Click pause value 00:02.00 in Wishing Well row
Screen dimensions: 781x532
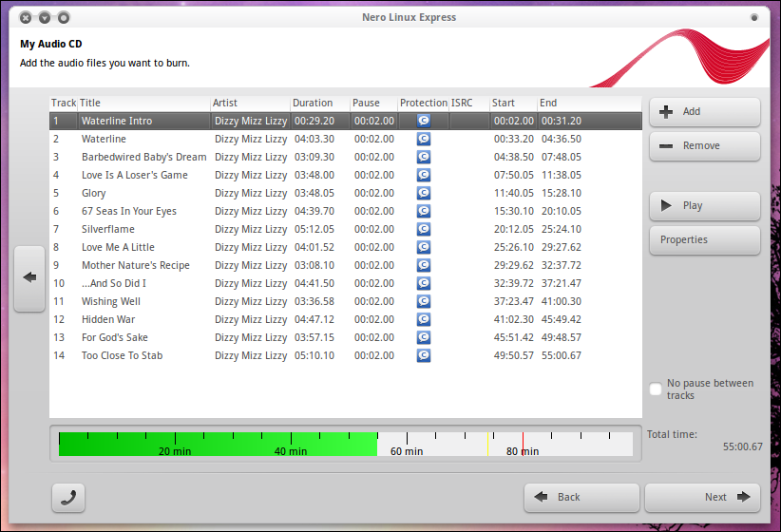click(374, 301)
